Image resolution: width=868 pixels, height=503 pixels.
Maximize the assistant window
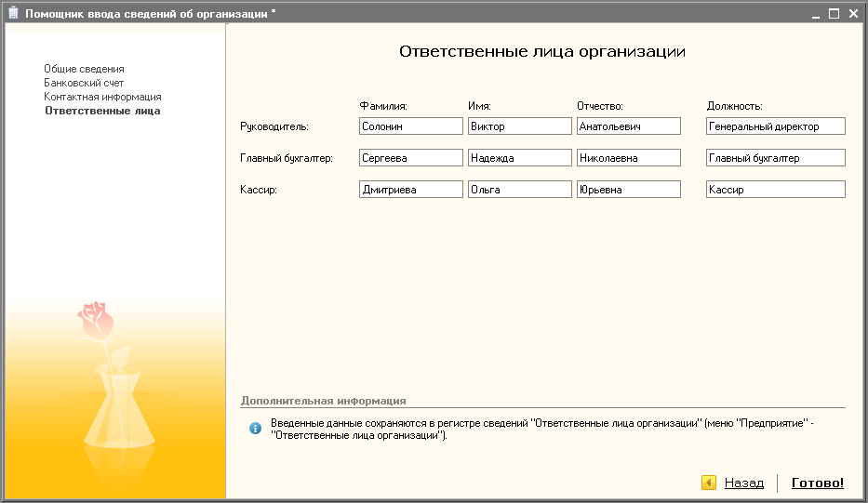point(834,14)
